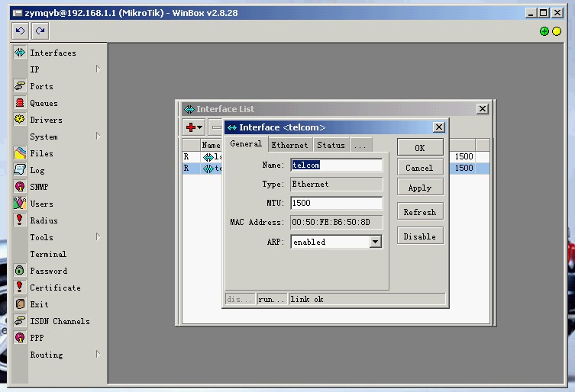
Task: Open Drivers via its gear icon
Action: click(x=20, y=119)
